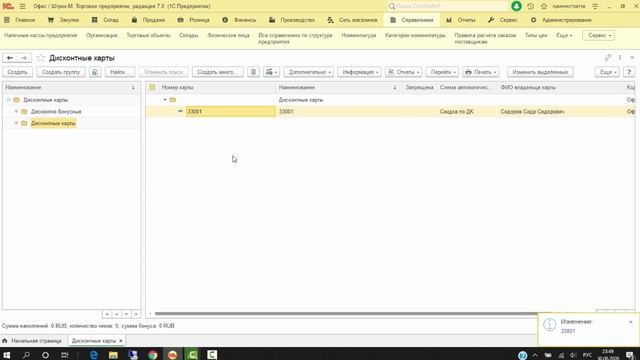This screenshot has width=640, height=360.
Task: Open the Склад section
Action: 105,20
